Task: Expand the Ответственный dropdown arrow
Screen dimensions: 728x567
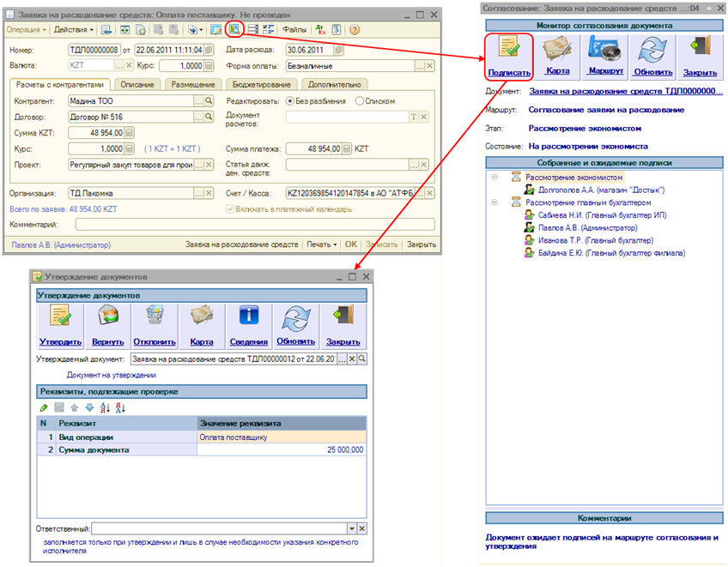Action: coord(351,529)
